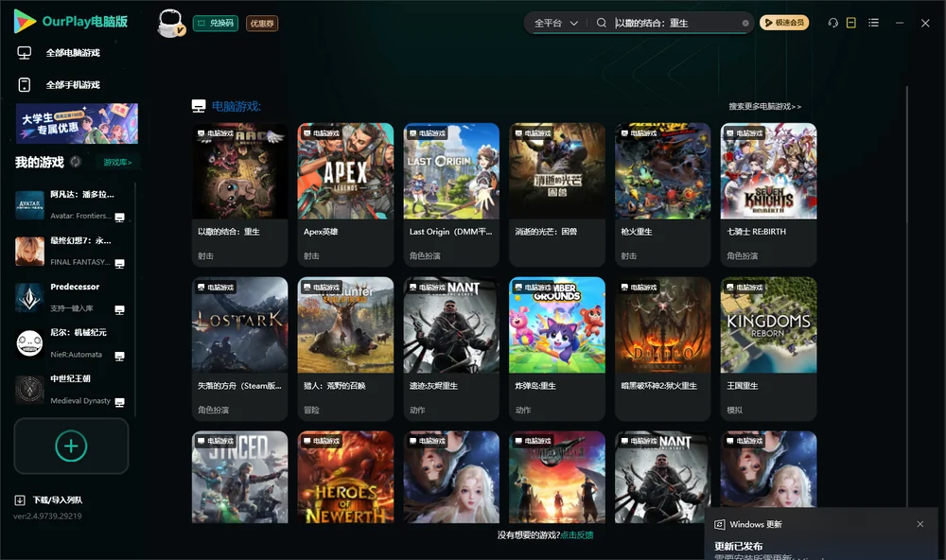The image size is (946, 560).
Task: Open the 遗迹:灰烬重生 game card
Action: [x=451, y=349]
